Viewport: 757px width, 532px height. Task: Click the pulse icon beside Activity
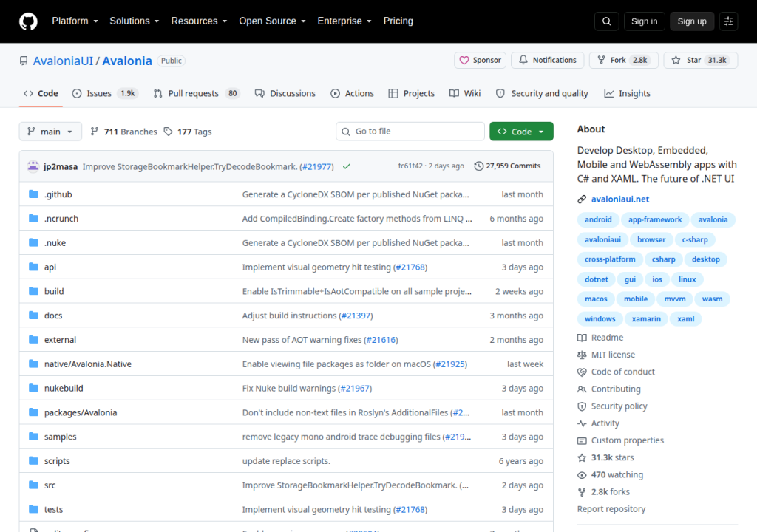[582, 423]
